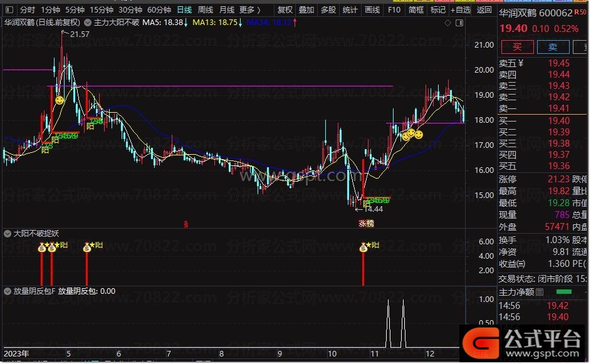This screenshot has width=591, height=364.
Task: Activate the 画线 drawing tool
Action: point(372,10)
